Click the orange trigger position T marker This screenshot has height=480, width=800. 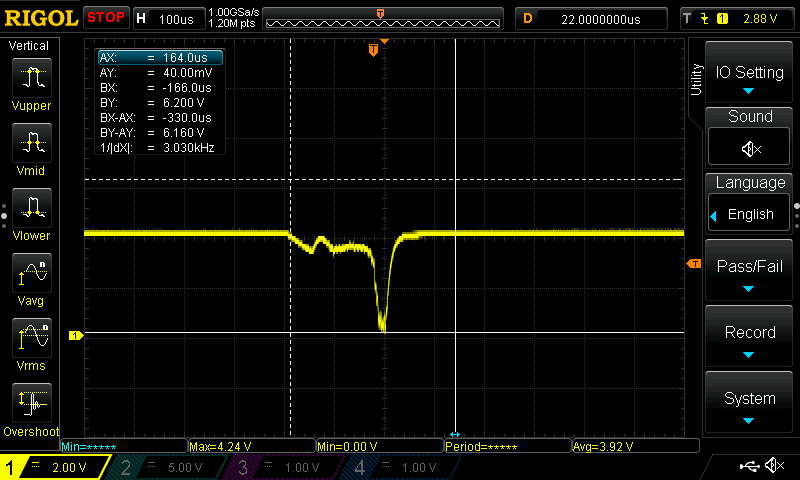373,50
